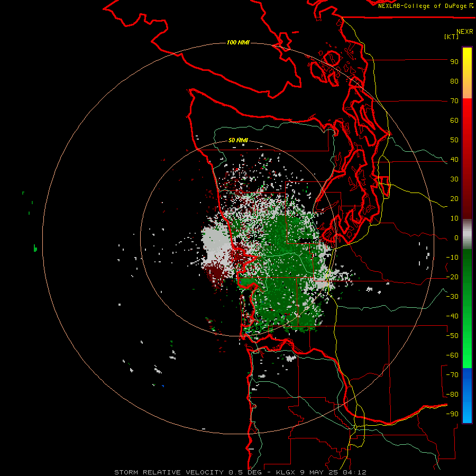Click the -50 value on velocity scale
This screenshot has height=476, width=476.
[x=452, y=336]
